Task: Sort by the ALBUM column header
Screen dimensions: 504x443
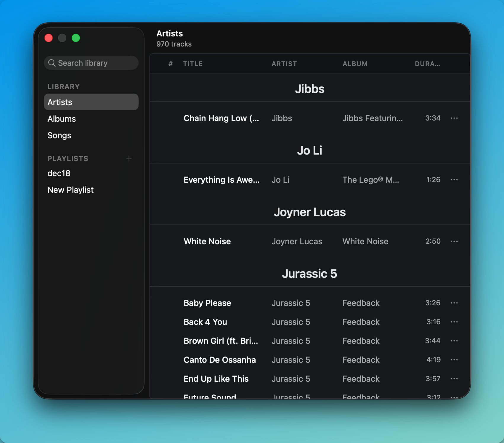Action: click(x=355, y=64)
